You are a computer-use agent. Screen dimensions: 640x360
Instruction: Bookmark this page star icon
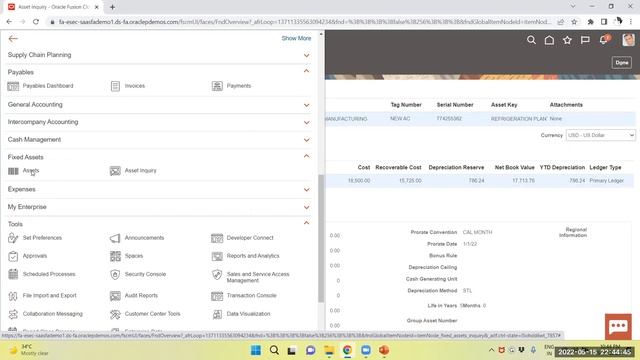pos(574,22)
